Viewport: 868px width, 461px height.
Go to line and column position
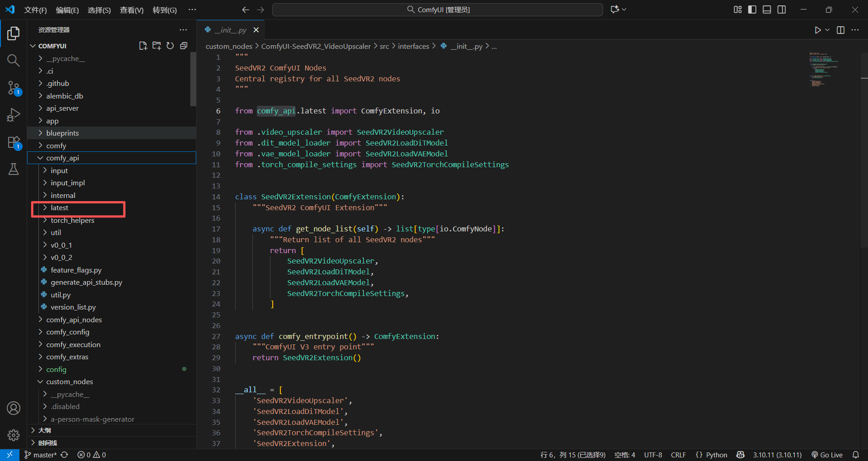click(572, 455)
